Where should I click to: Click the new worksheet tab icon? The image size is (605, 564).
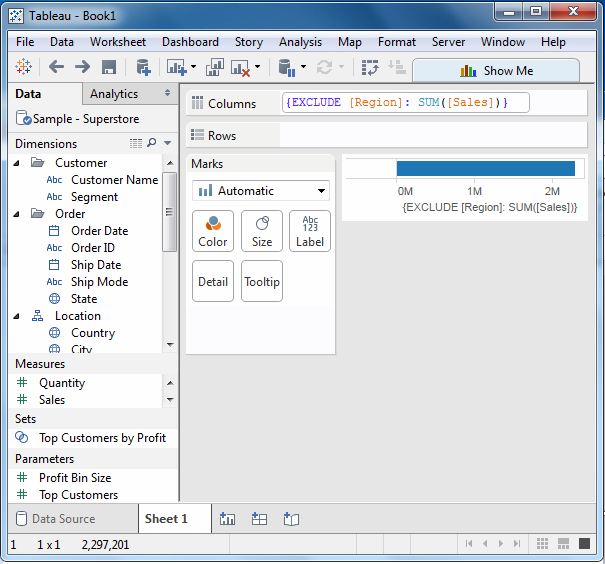(227, 519)
